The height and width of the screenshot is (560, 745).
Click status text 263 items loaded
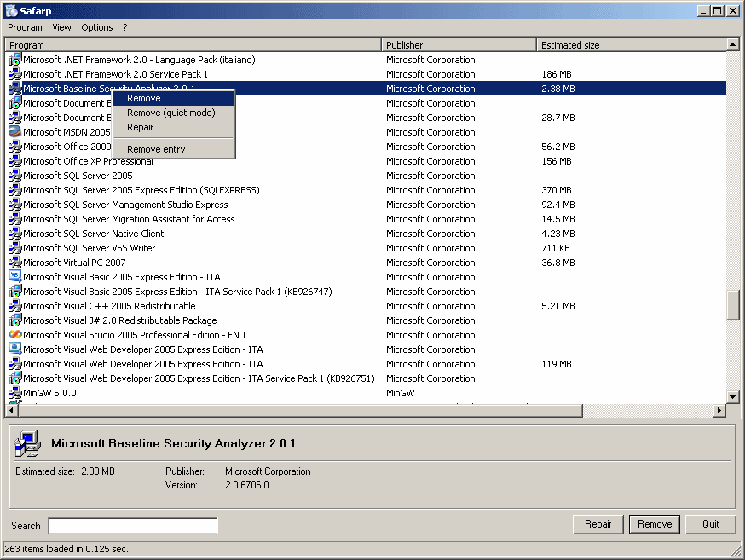pyautogui.click(x=66, y=549)
